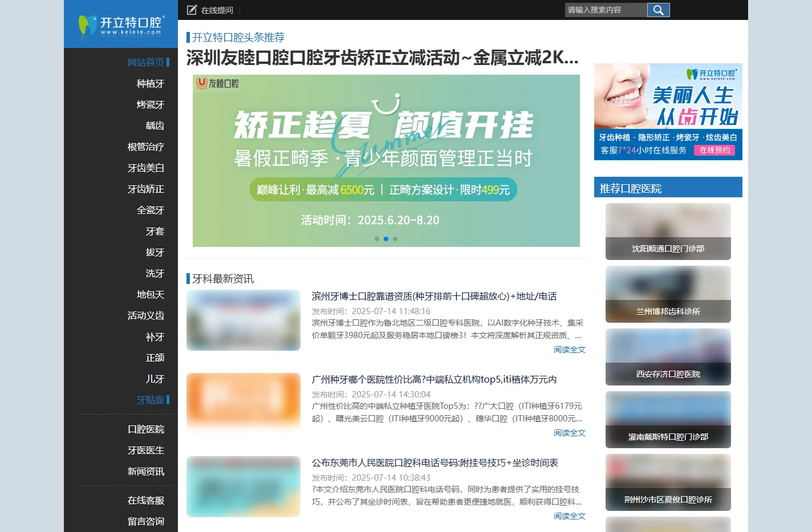
Task: Open the 拔牙 menu item
Action: point(155,252)
